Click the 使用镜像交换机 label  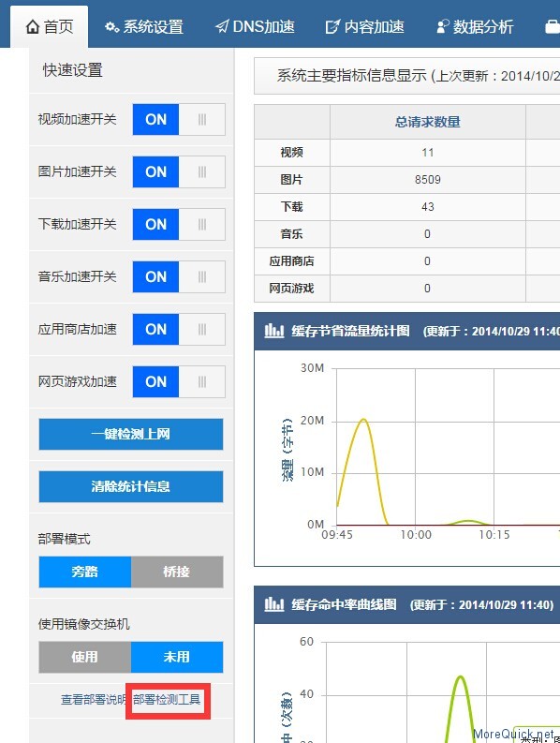click(84, 624)
